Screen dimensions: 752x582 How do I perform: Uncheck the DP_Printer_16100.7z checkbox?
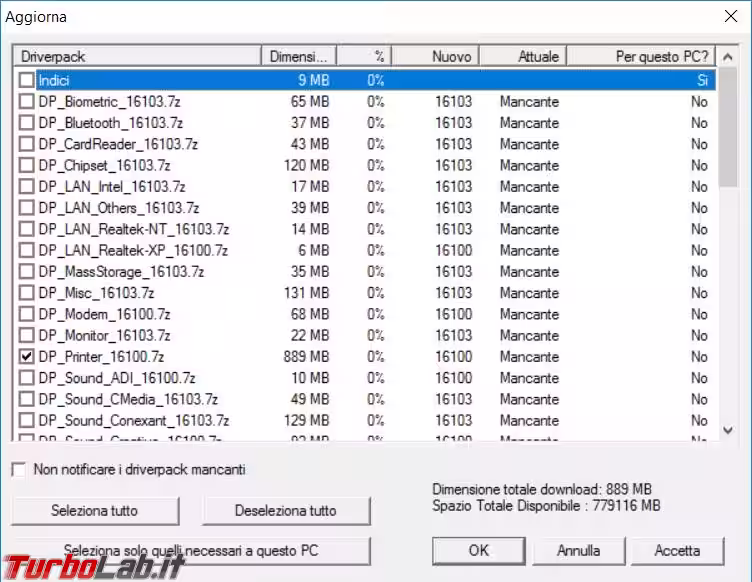[x=26, y=357]
